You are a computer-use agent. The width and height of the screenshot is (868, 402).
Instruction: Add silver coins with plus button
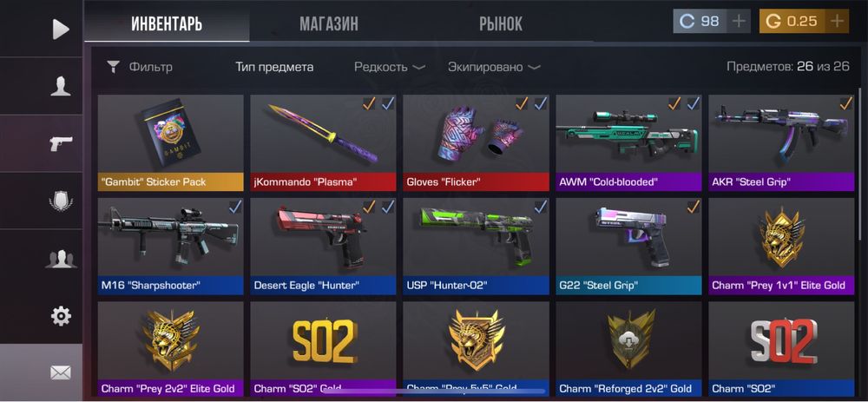coord(739,22)
